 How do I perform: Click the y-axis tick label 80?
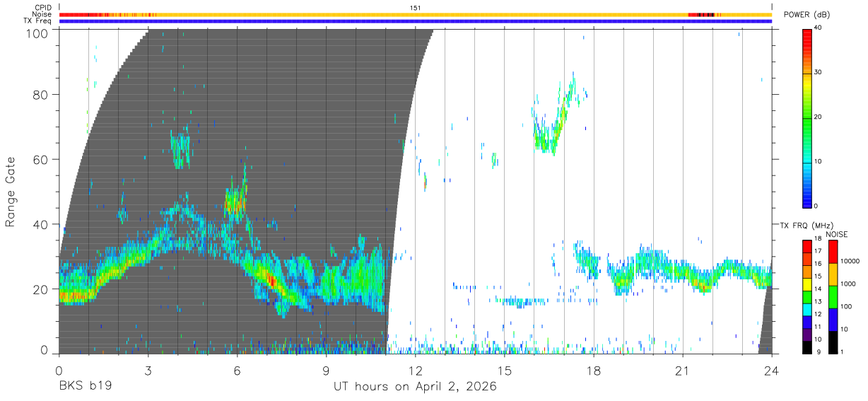tap(40, 95)
